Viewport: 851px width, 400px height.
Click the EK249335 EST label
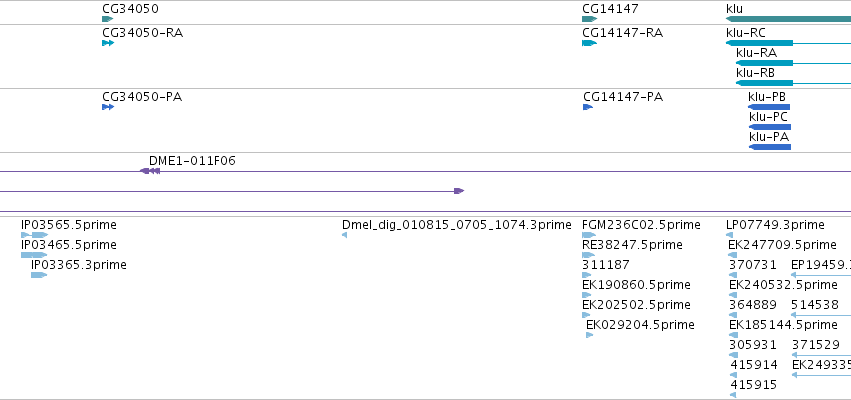click(x=821, y=365)
